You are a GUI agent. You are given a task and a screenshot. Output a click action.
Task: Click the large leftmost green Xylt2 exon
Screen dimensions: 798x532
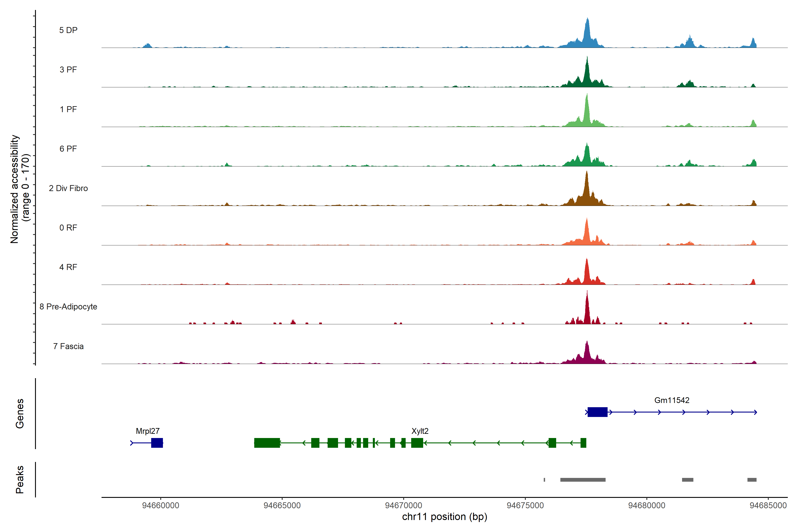point(267,443)
